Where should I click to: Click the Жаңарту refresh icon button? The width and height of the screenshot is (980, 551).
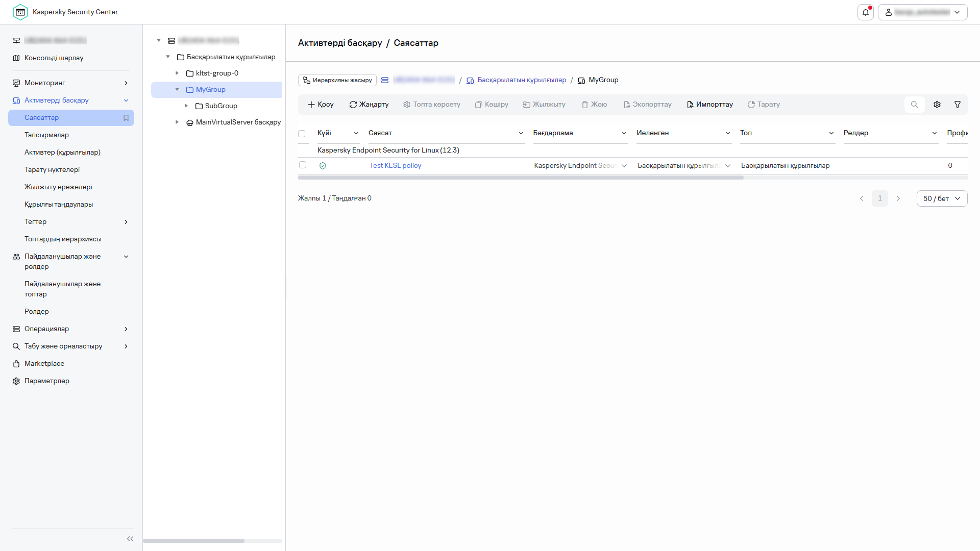click(369, 105)
